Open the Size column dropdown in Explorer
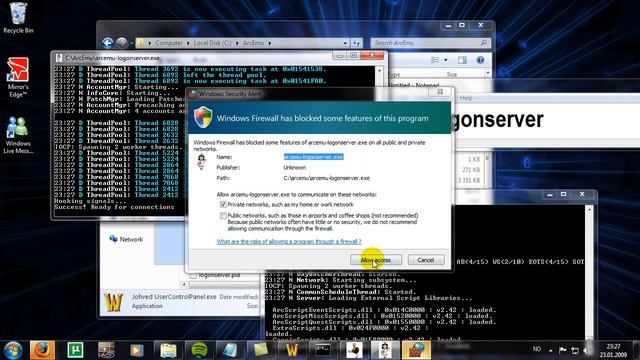The height and width of the screenshot is (360, 640). click(x=488, y=74)
